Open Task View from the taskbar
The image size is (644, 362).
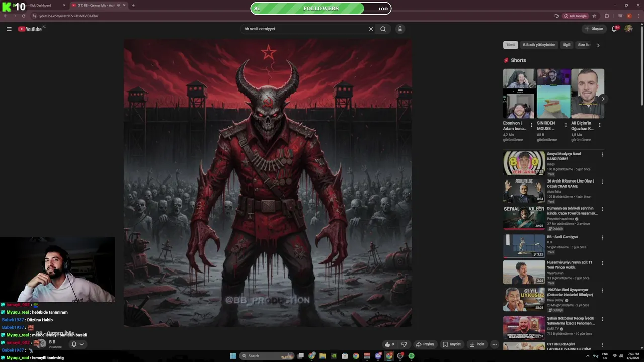click(300, 356)
